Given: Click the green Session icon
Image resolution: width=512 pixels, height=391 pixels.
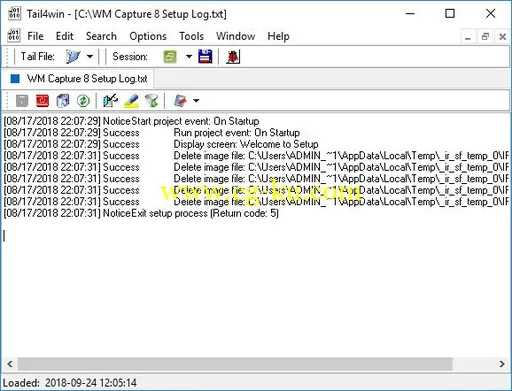Looking at the screenshot, I should [170, 56].
